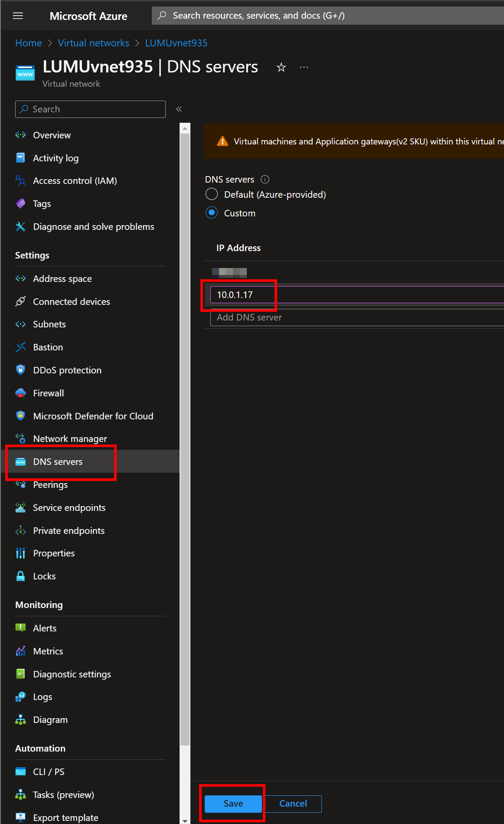Click the Metrics chart icon
Screen dimensions: 504x824
tap(20, 651)
